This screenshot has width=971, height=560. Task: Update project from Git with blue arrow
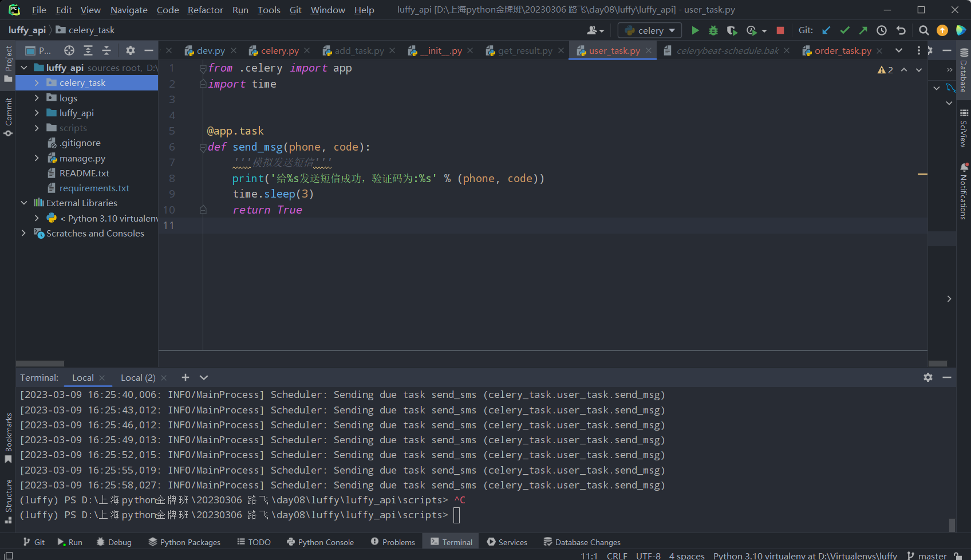(826, 30)
